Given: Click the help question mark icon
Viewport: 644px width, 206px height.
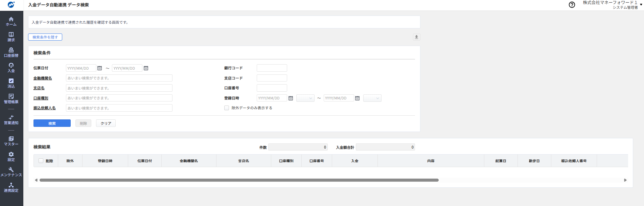Looking at the screenshot, I should tap(572, 5).
